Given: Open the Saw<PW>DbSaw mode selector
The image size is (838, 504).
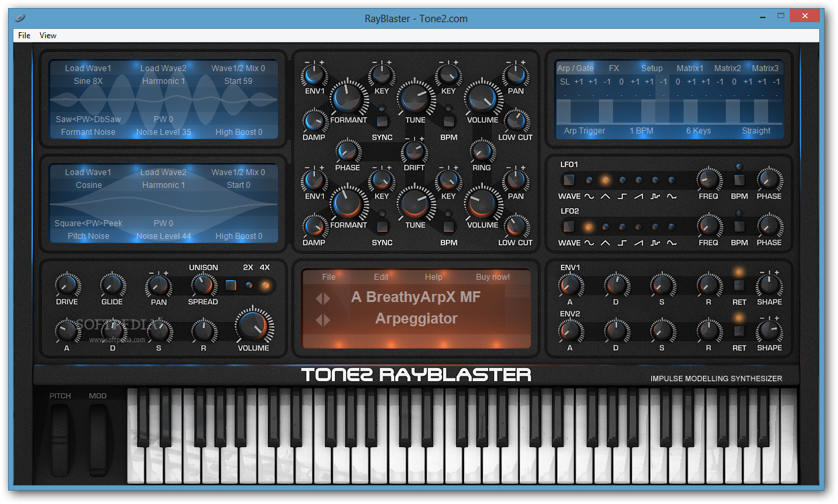Looking at the screenshot, I should 88,119.
